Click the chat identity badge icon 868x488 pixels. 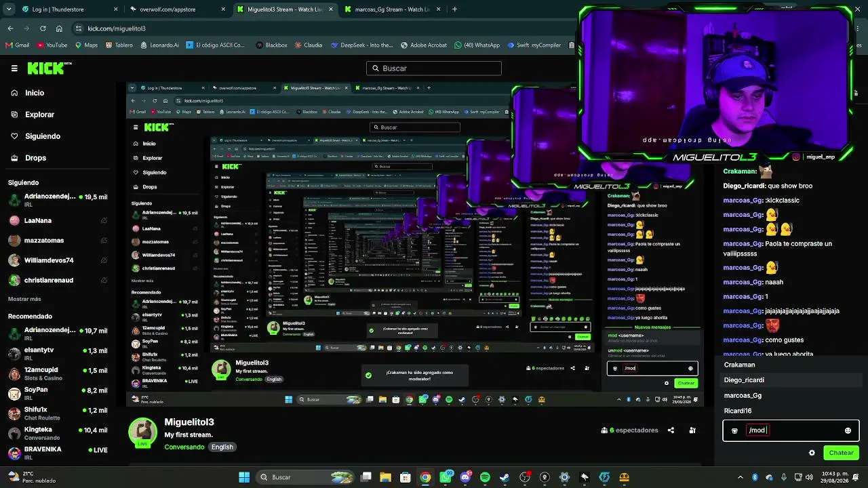734,430
